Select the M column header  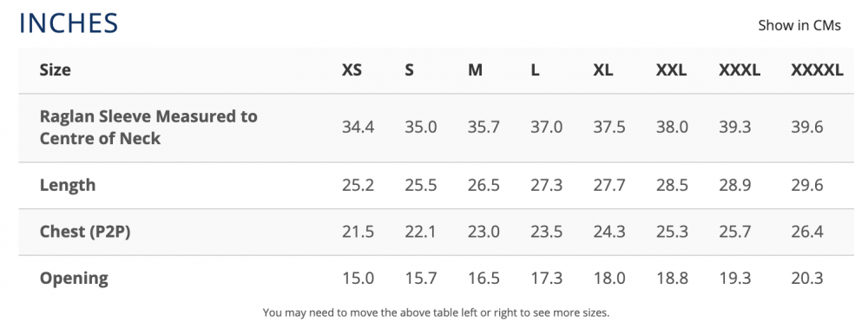475,70
